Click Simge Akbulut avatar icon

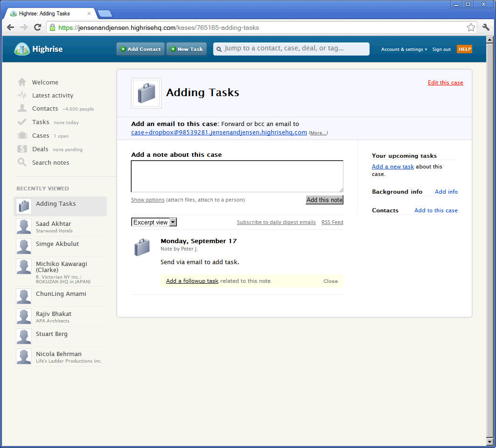24,246
